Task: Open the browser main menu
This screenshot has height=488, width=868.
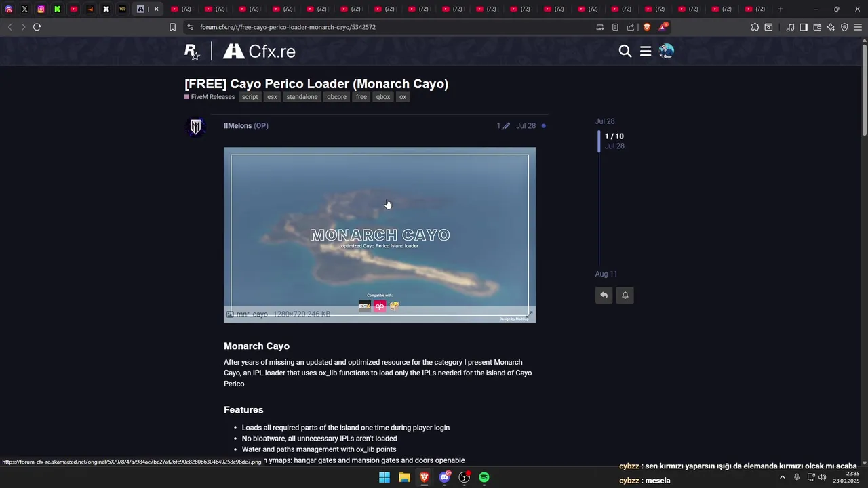Action: point(858,27)
